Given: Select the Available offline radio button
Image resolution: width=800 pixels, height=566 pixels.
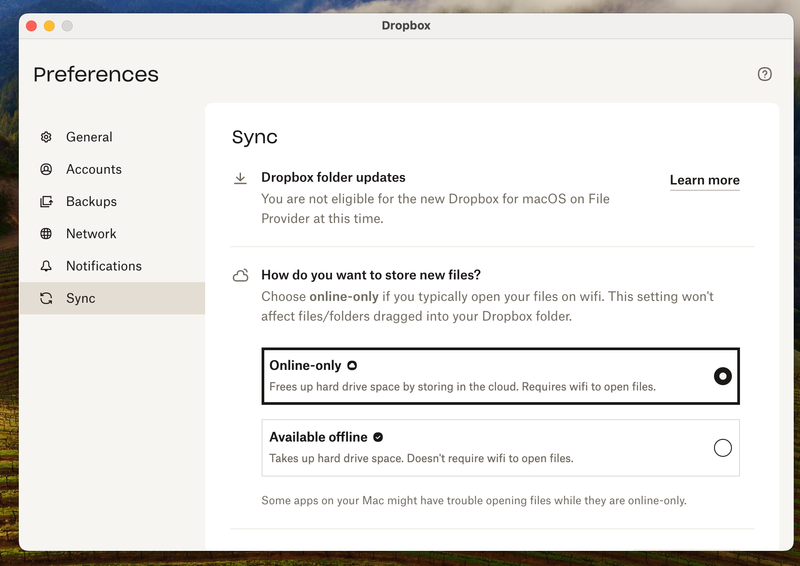Looking at the screenshot, I should (x=722, y=448).
